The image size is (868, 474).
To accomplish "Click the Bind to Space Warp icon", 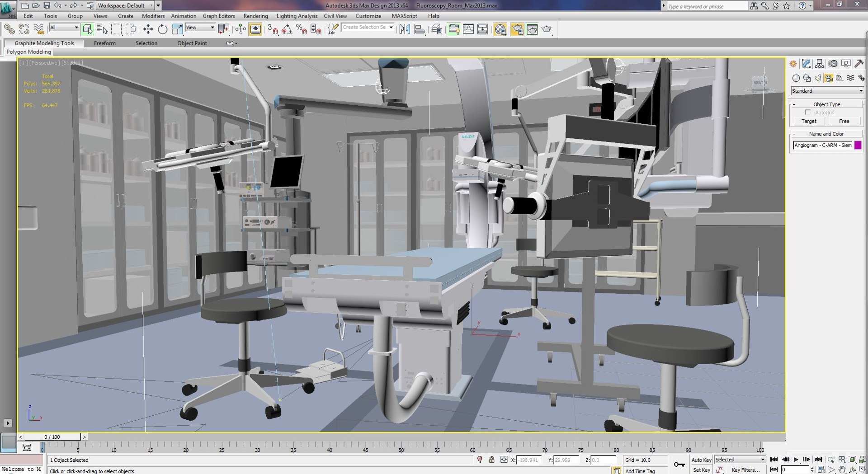I will pos(39,29).
